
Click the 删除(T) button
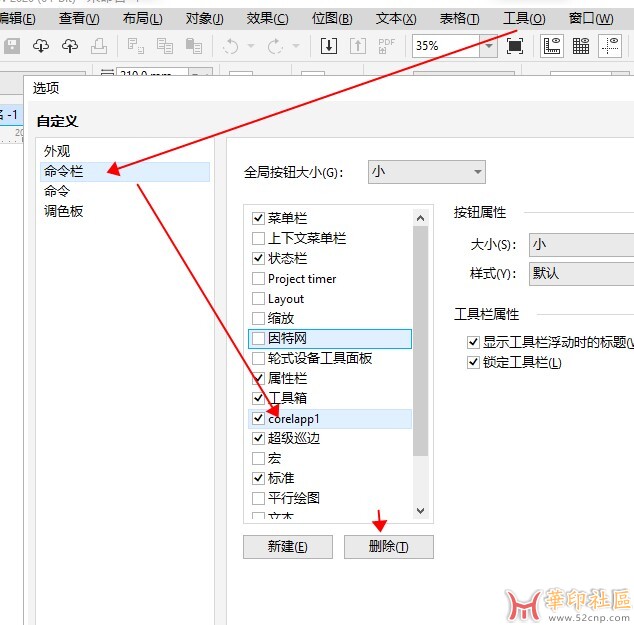[389, 547]
